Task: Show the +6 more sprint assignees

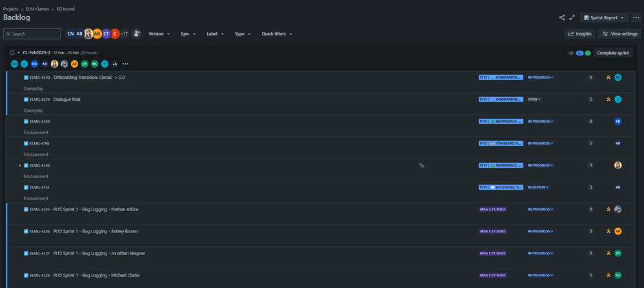Action: 115,64
